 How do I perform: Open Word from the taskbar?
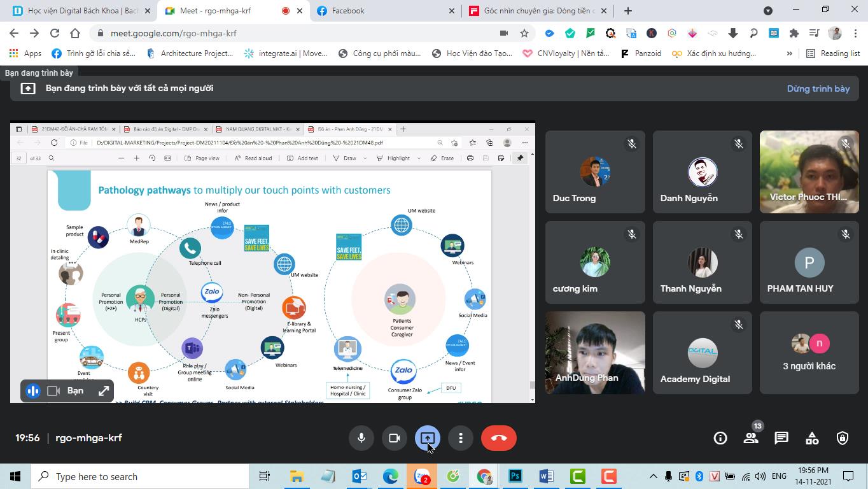click(x=546, y=476)
